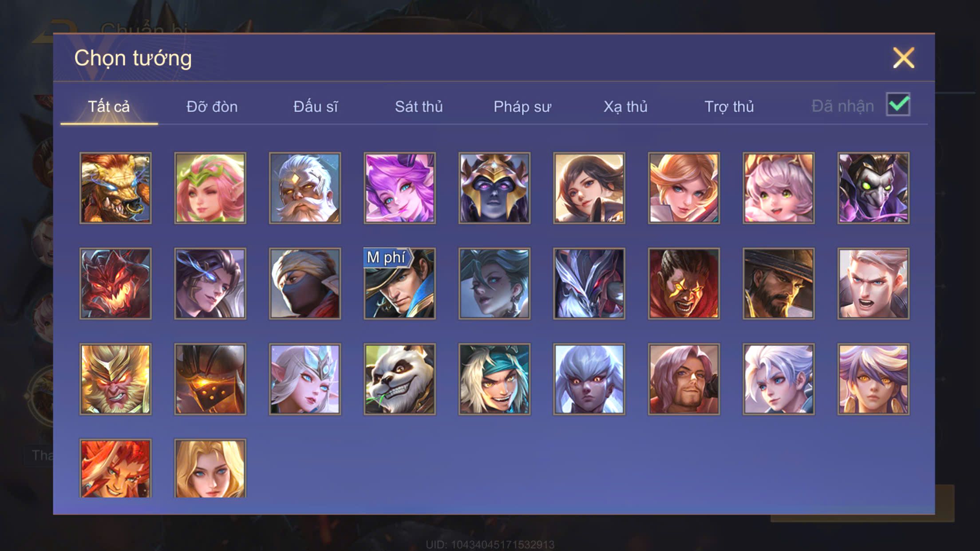Select the panda hero portrait

click(x=399, y=379)
